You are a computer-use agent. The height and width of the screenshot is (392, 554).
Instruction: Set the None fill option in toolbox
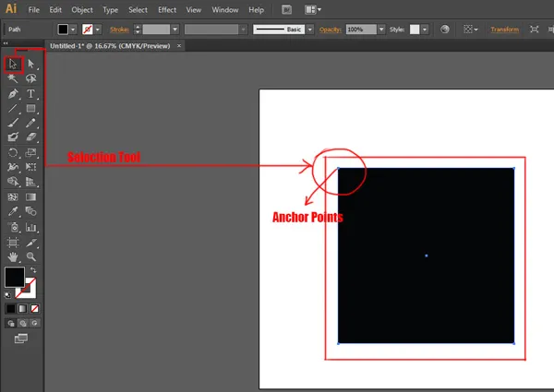(35, 308)
